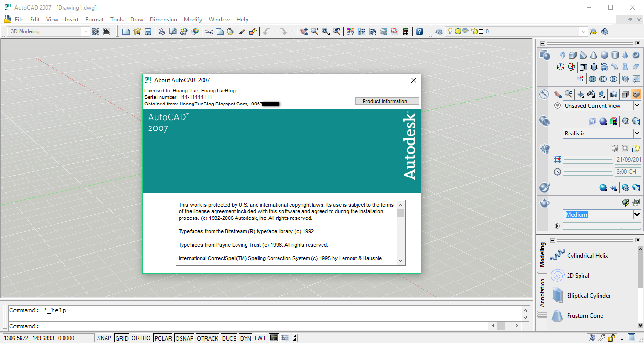Click the Zoom Realtime icon in toolbar
Screen dimensions: 644x343
coord(315,31)
